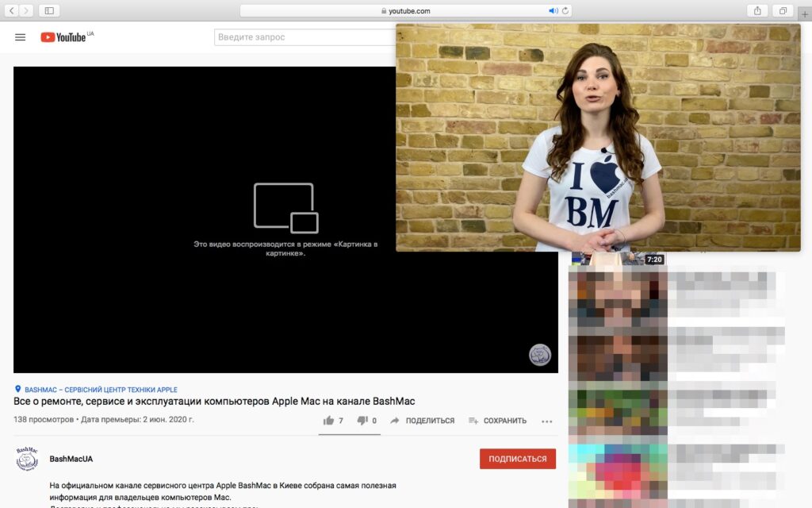Click the channel description text below BashMacUA
Image resolution: width=812 pixels, height=508 pixels.
pyautogui.click(x=223, y=495)
